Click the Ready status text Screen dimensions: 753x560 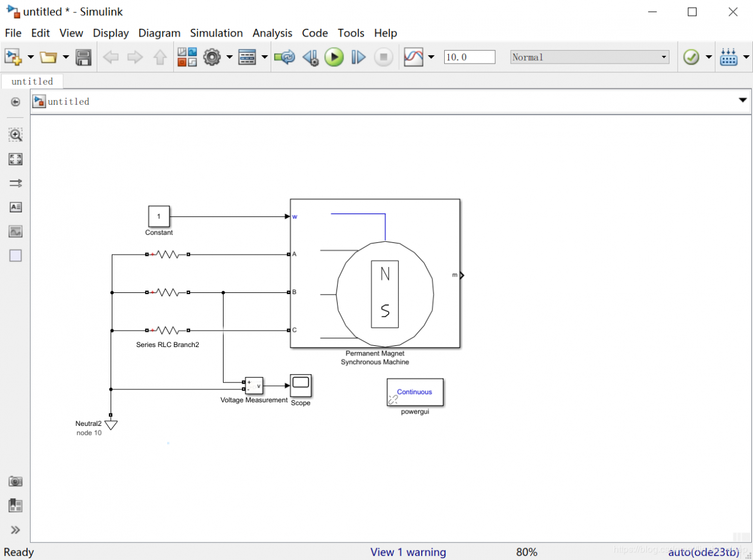pos(19,552)
